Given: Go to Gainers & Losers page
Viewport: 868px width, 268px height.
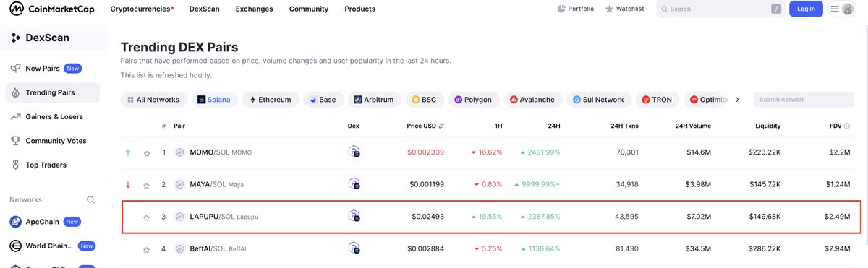Looking at the screenshot, I should point(54,116).
